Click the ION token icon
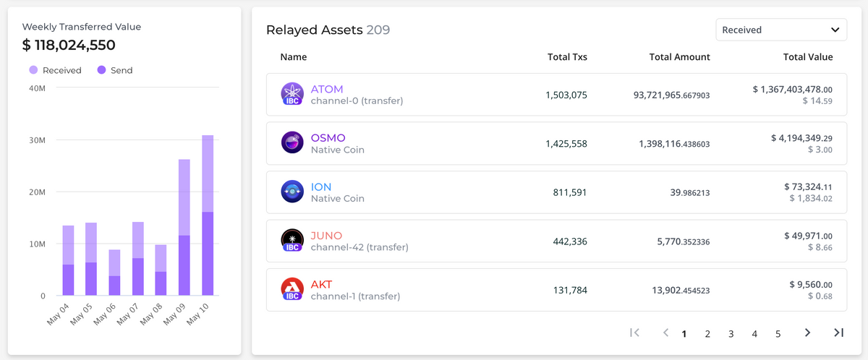 (x=292, y=192)
